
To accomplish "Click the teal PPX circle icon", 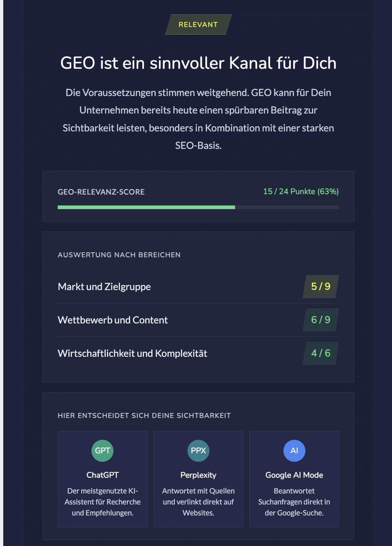I will [x=198, y=451].
